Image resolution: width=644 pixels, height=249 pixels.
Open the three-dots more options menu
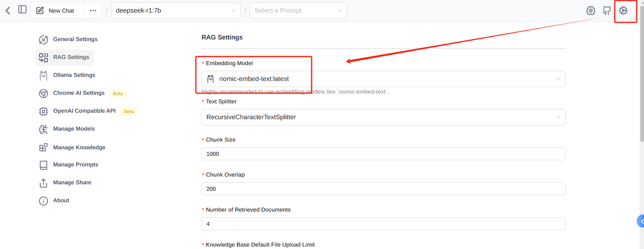pos(93,11)
